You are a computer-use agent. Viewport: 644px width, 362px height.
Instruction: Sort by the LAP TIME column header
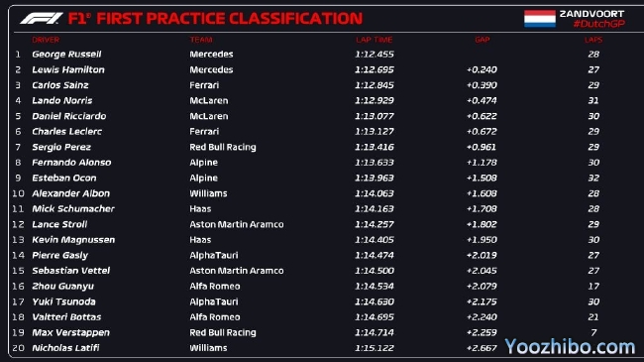pos(375,40)
